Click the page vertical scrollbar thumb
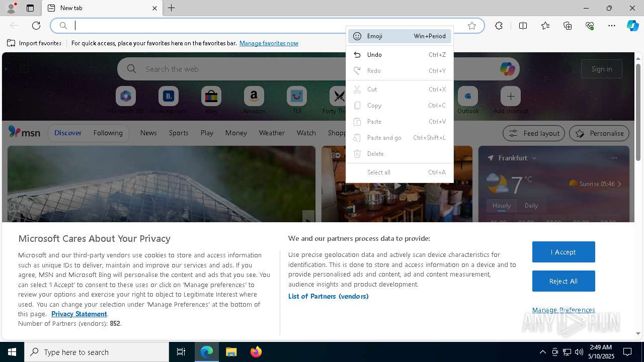This screenshot has height=362, width=644. (638, 112)
